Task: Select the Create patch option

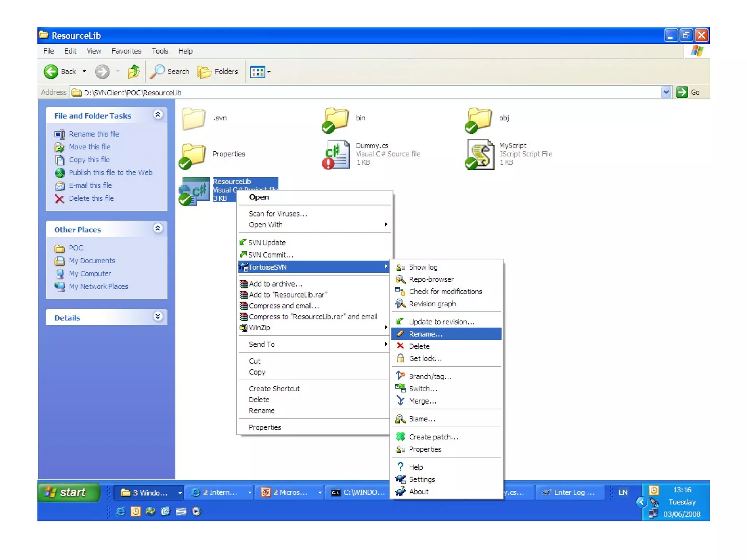Action: tap(433, 437)
